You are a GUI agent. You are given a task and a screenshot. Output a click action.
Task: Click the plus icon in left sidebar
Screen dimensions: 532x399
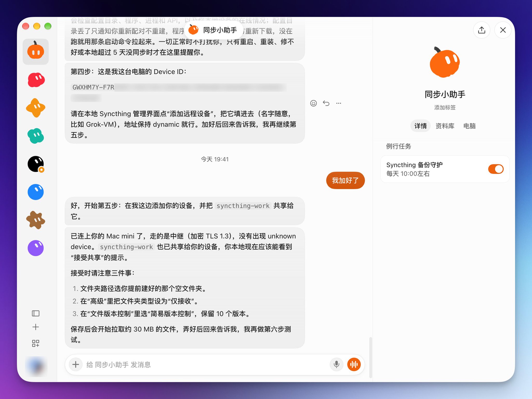[36, 327]
